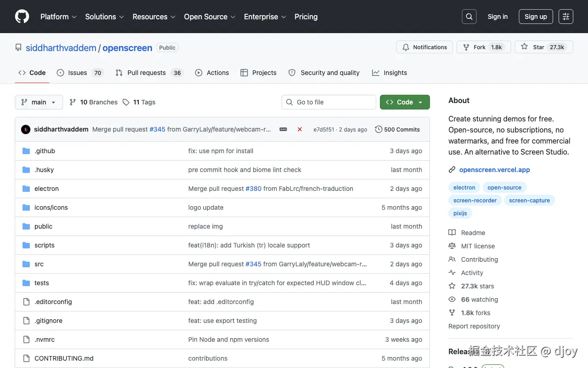This screenshot has height=368, width=588.
Task: Click the Go to file field
Action: tap(329, 102)
